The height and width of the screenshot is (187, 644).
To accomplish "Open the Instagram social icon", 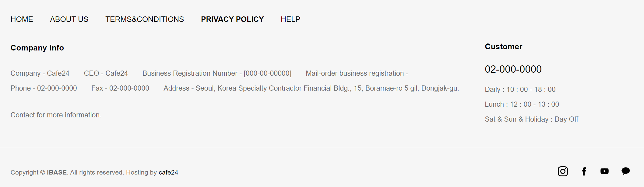I will (563, 171).
